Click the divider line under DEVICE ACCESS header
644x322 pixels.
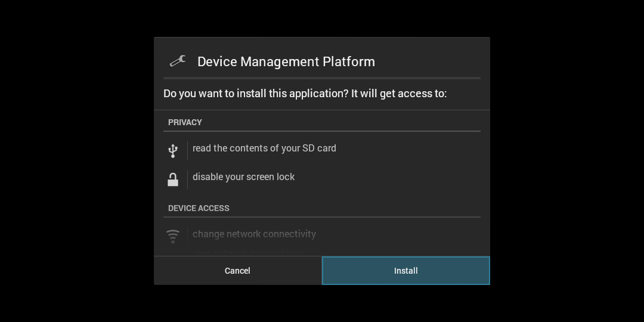click(322, 217)
